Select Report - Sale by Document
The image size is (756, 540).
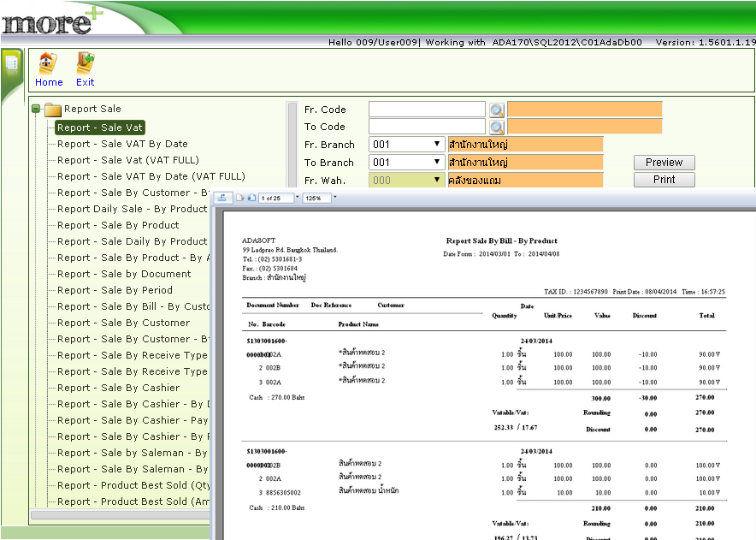pyautogui.click(x=124, y=274)
